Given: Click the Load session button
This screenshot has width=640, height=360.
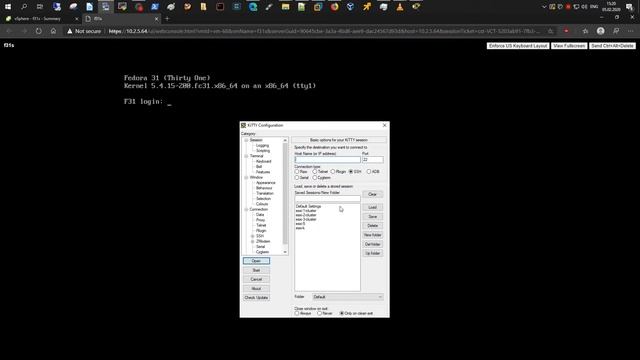Looking at the screenshot, I should click(x=373, y=207).
